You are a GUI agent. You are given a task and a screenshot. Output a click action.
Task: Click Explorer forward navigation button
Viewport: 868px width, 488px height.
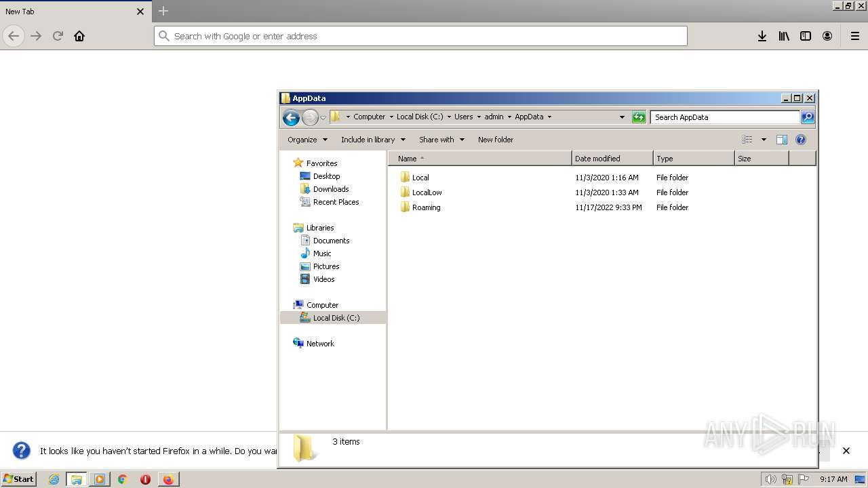point(310,117)
